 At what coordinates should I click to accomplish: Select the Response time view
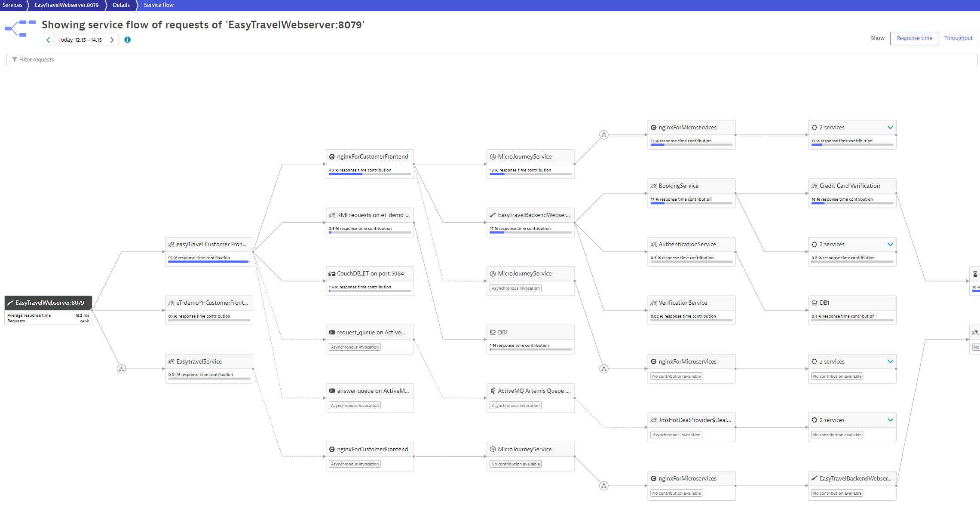tap(914, 38)
